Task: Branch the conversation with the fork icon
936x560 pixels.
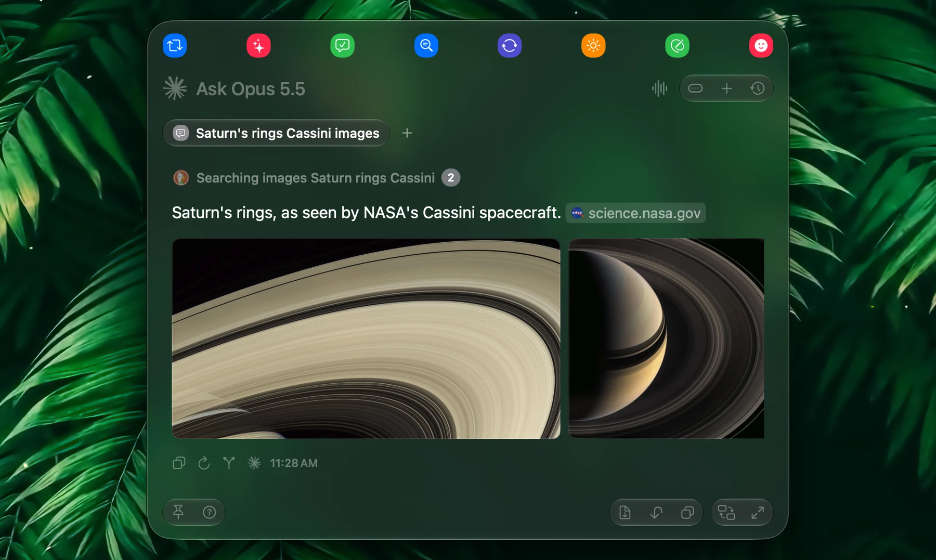Action: click(x=229, y=463)
